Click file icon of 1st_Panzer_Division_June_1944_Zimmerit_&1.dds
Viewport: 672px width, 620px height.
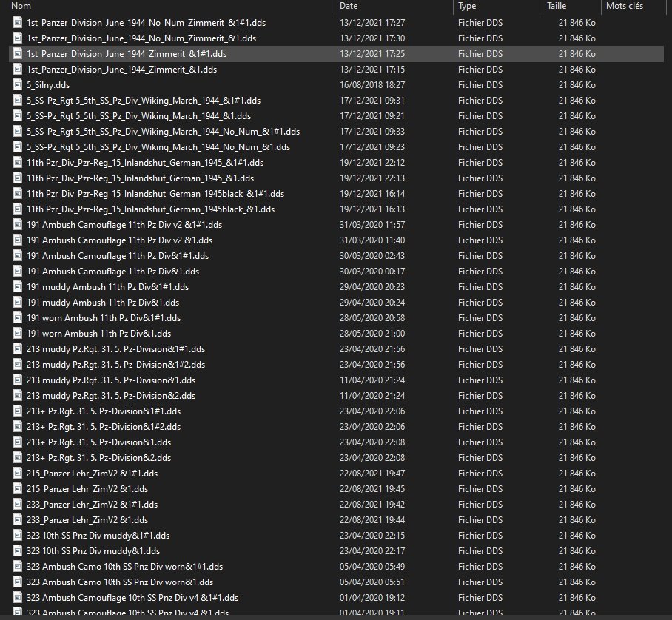(18, 70)
